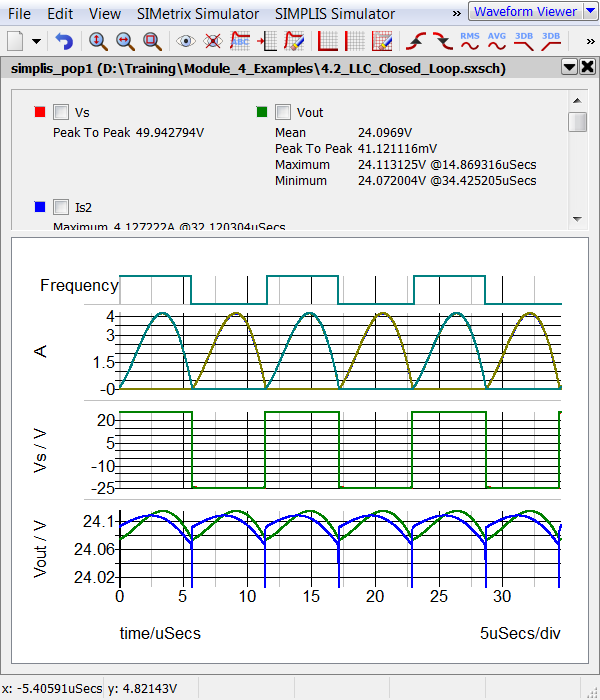The height and width of the screenshot is (700, 600).
Task: Click the legend panel scroll down arrow
Action: tap(577, 218)
